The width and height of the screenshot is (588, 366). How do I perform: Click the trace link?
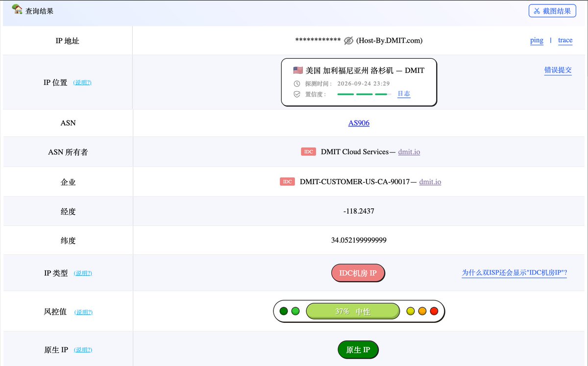(565, 41)
